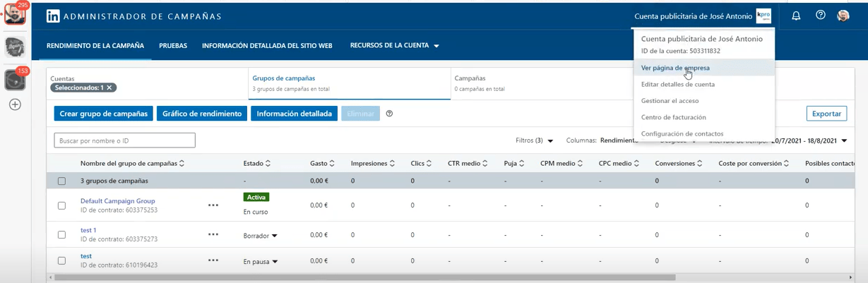
Task: Click the Exportar button
Action: tap(826, 114)
